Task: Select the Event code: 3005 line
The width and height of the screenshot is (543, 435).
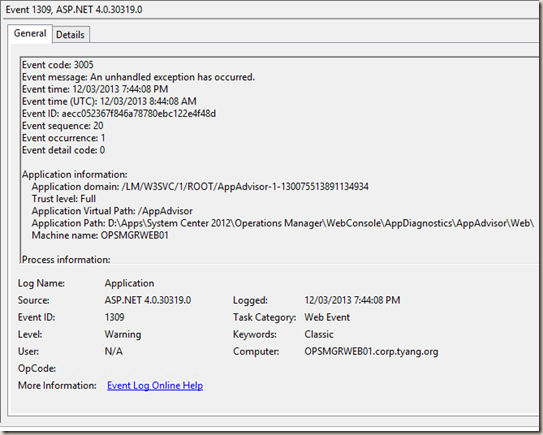Action: coord(58,65)
